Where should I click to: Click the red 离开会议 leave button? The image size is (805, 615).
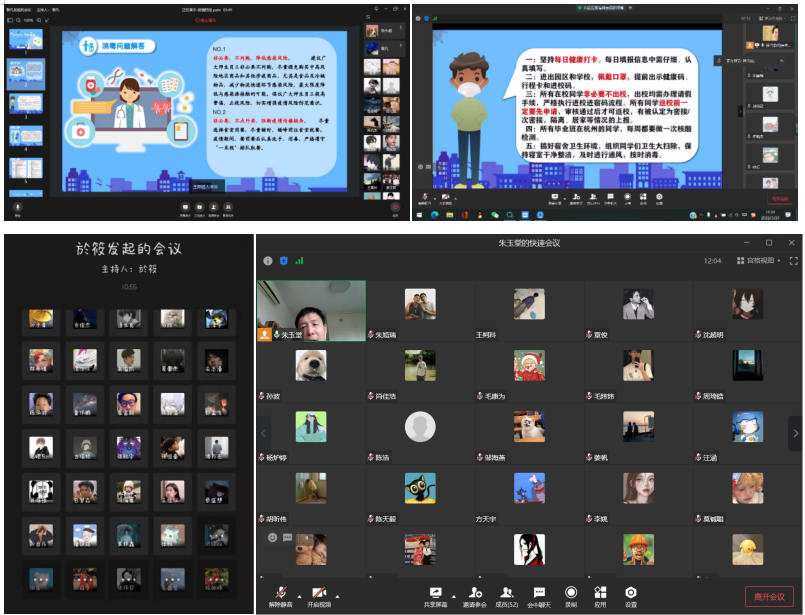coord(769,596)
